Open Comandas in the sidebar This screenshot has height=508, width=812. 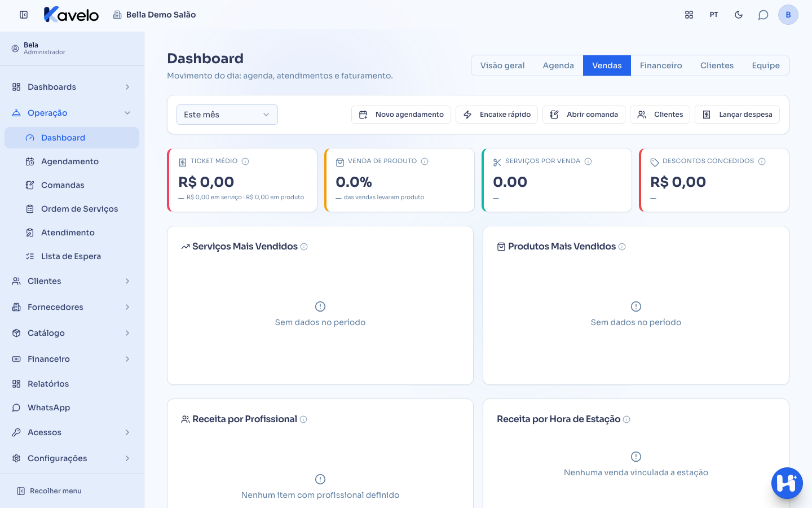[x=72, y=185]
